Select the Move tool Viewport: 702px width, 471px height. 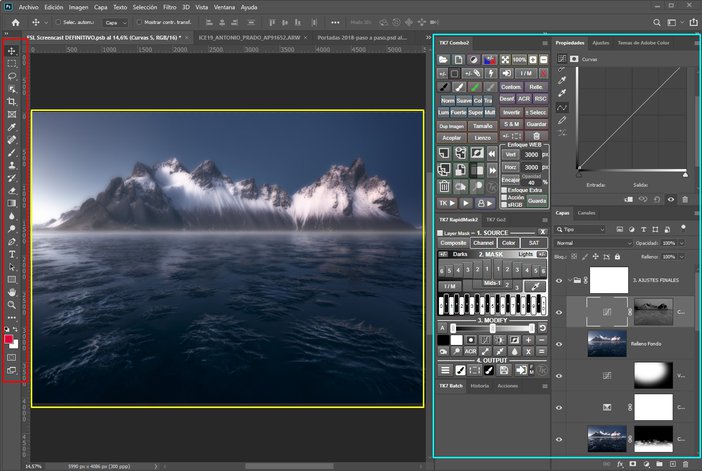point(12,50)
